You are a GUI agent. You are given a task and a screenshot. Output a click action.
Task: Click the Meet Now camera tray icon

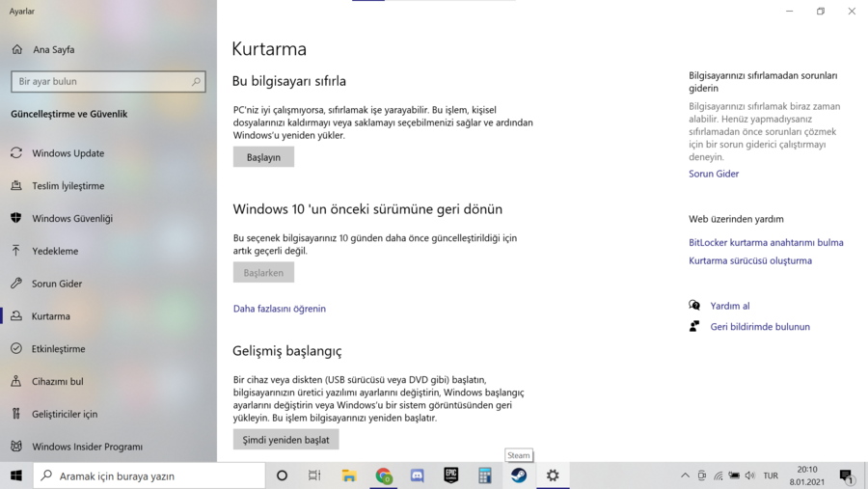701,475
